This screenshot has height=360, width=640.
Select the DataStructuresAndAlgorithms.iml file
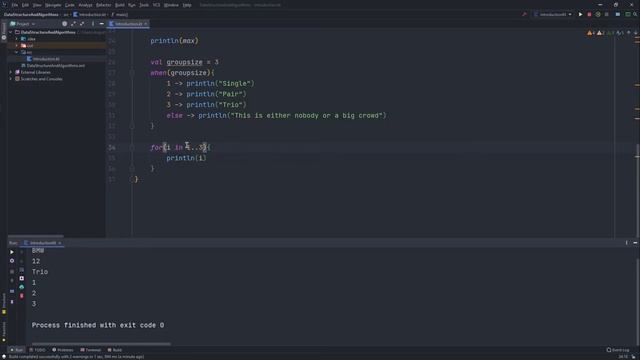click(53, 65)
